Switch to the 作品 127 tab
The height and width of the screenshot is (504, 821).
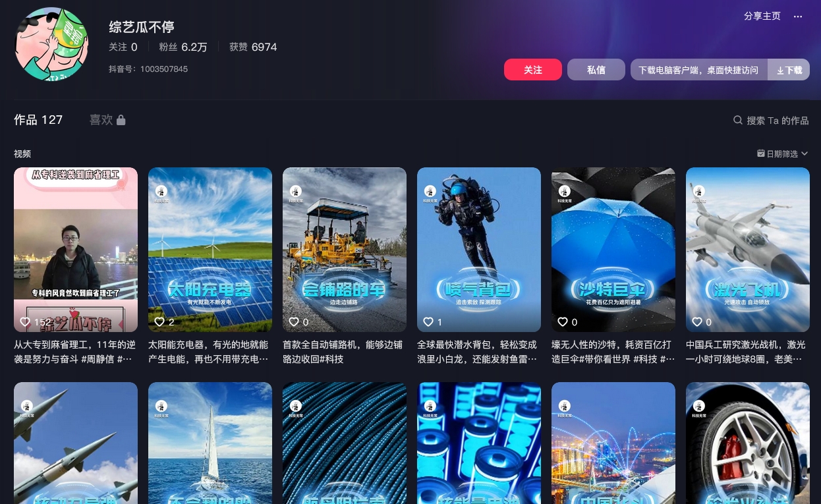tap(38, 120)
